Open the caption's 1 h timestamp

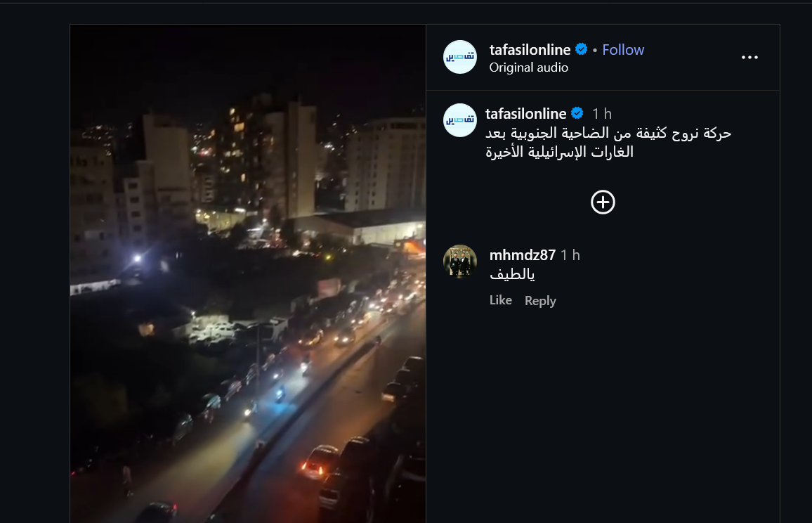tap(602, 113)
